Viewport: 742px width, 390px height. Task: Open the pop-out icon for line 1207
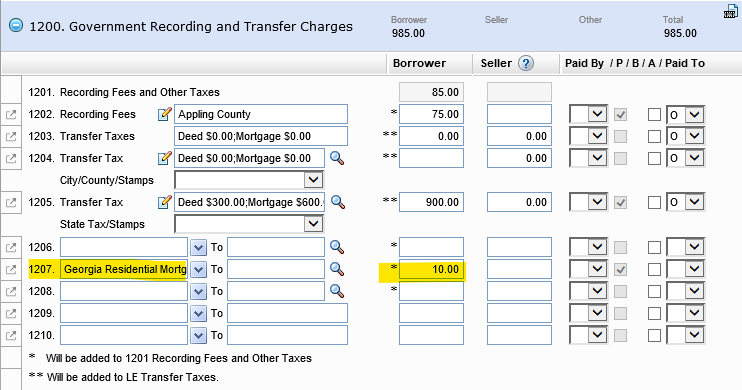click(x=11, y=269)
